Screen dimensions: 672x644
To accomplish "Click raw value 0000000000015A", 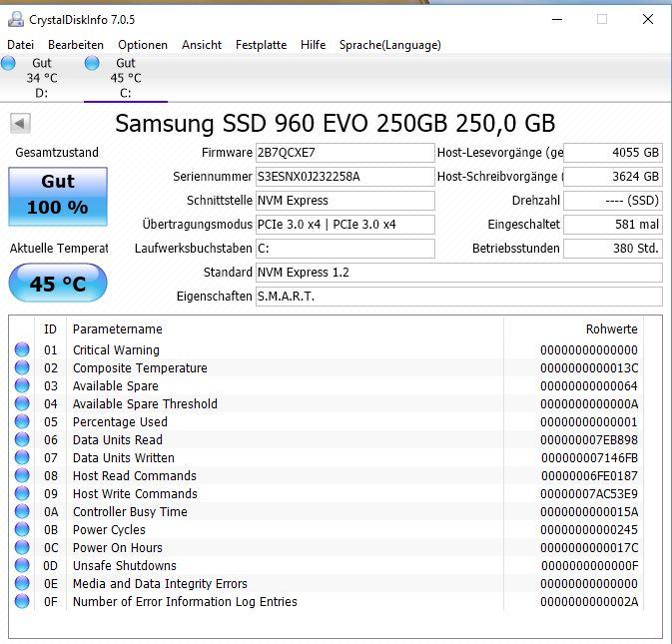I will click(589, 512).
